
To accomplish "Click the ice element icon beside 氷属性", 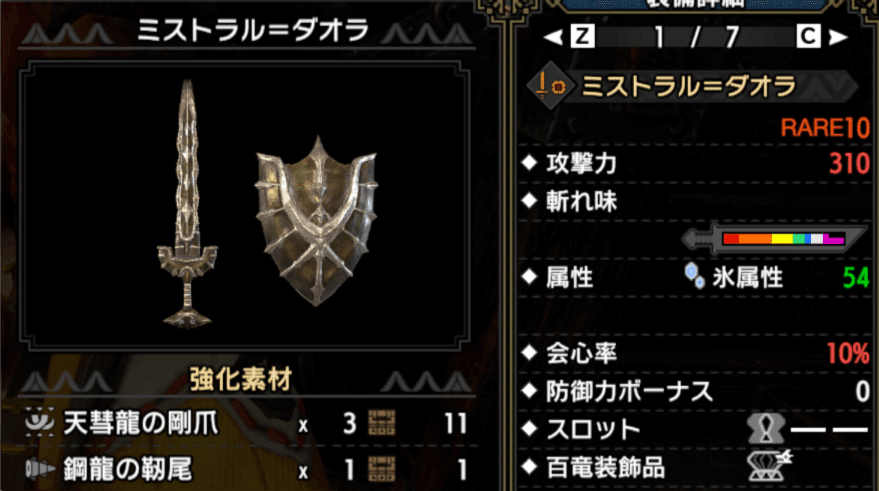I will tap(695, 276).
